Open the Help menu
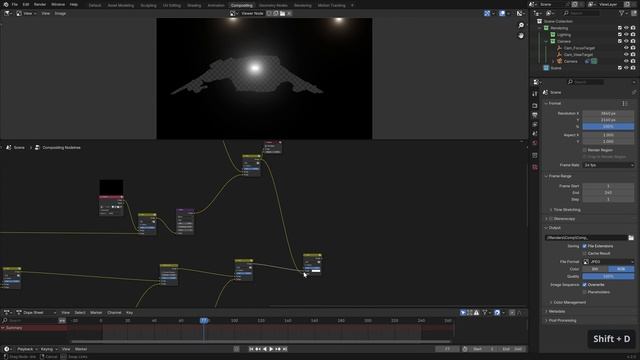This screenshot has height=360, width=640. click(x=73, y=4)
